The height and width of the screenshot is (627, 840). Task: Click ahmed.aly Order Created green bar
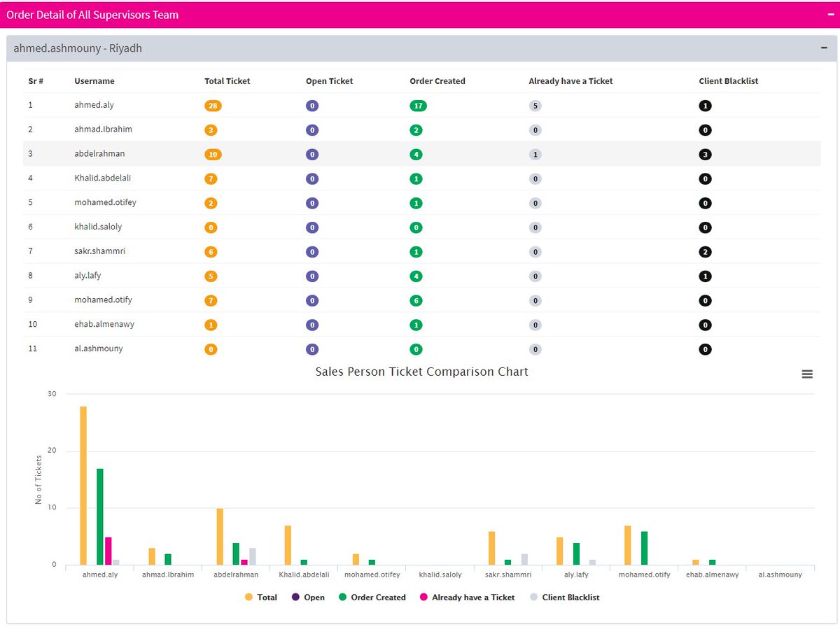tap(100, 516)
